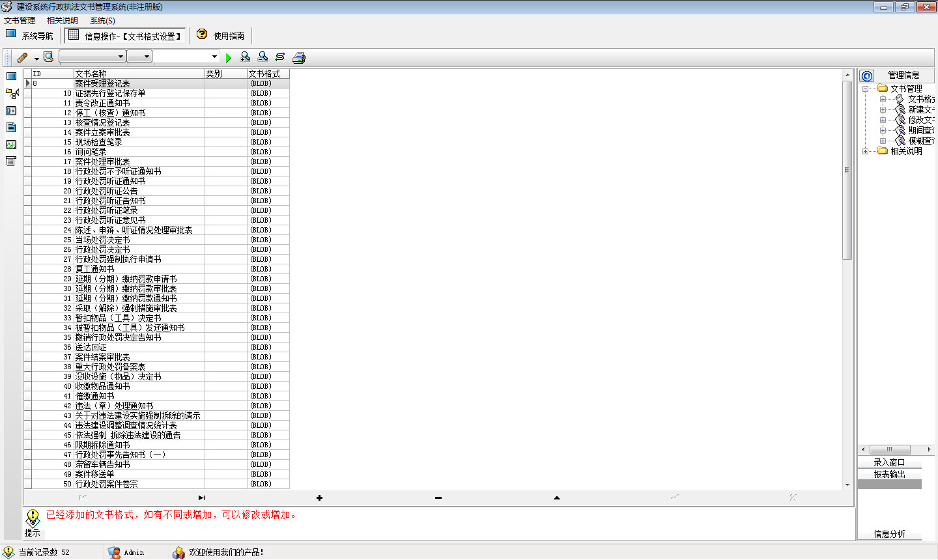
Task: Click the 录入窗口 button
Action: click(890, 462)
